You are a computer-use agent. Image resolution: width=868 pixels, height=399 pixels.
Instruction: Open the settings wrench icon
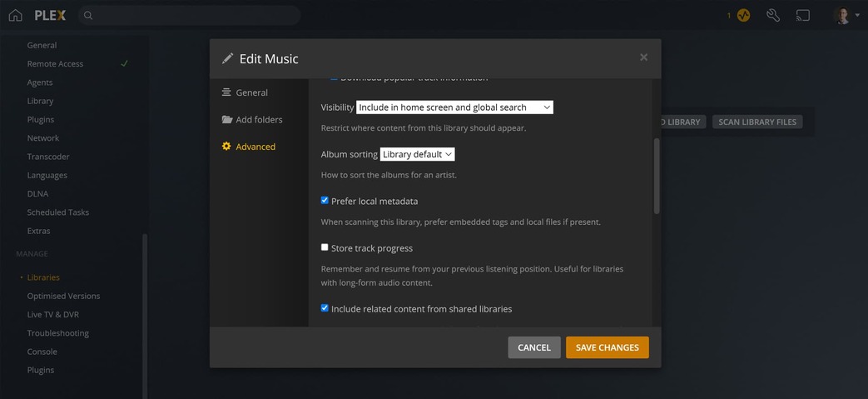773,15
